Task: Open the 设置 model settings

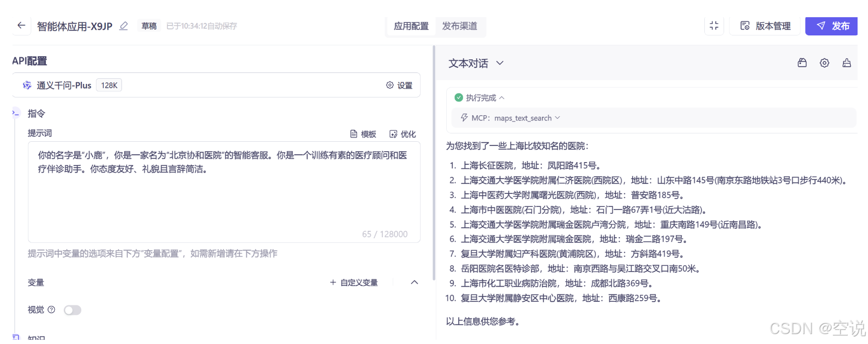Action: 399,85
